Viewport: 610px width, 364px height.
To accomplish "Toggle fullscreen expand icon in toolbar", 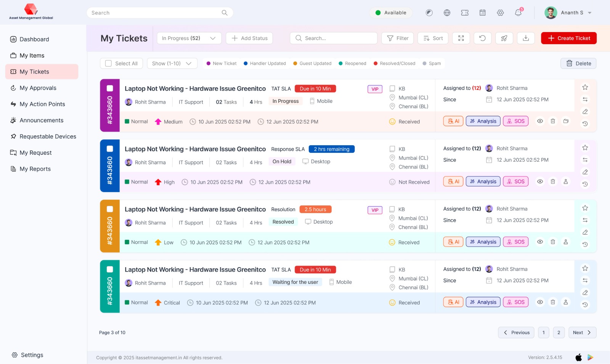I will pos(461,38).
